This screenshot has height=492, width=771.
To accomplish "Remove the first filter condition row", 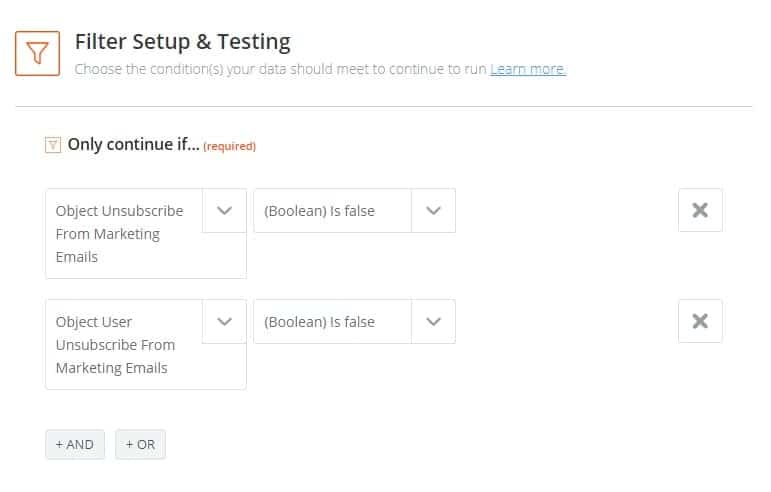I will coord(700,210).
